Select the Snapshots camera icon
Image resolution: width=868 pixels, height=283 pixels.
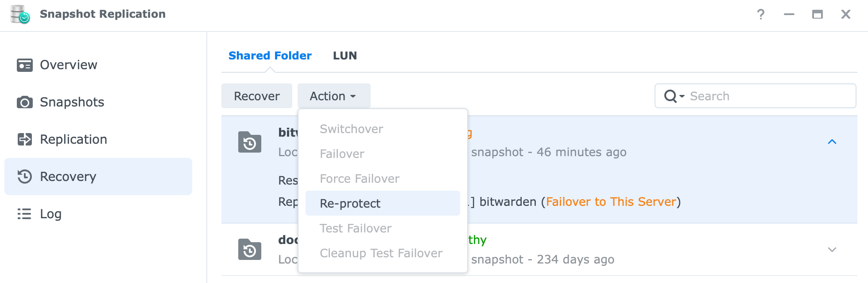click(x=25, y=102)
